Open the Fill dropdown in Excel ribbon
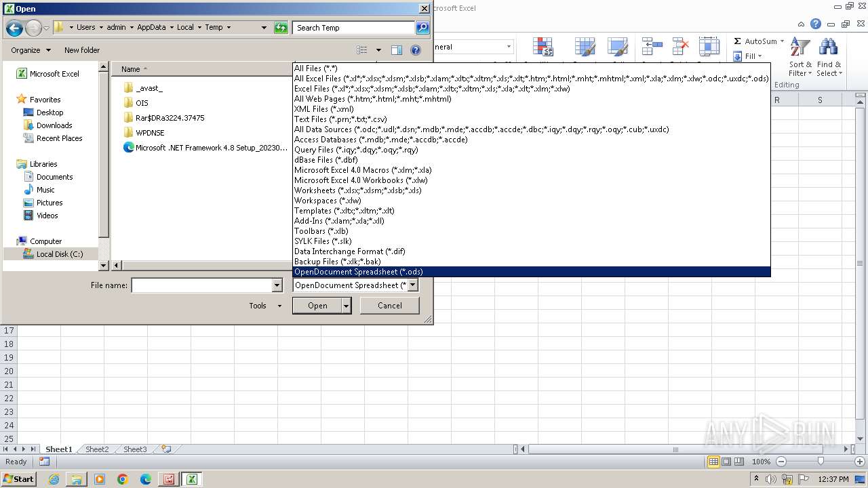The image size is (868, 488). tap(747, 56)
